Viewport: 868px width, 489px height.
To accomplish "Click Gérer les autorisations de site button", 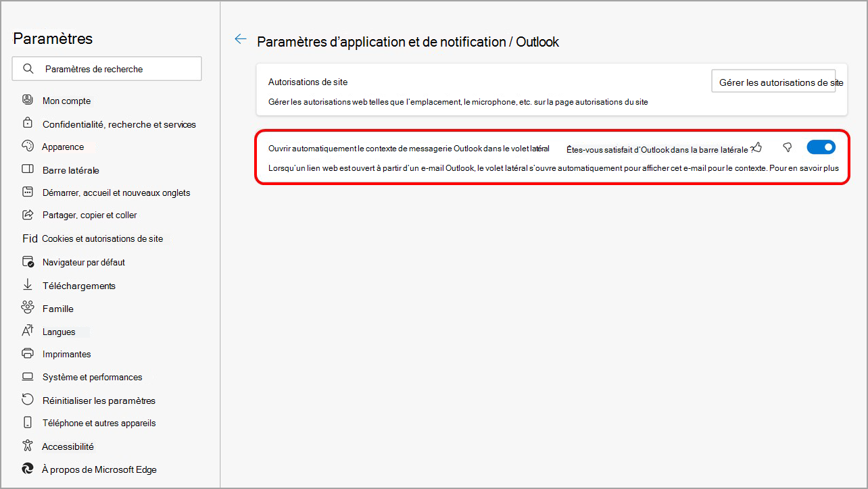I will (774, 81).
